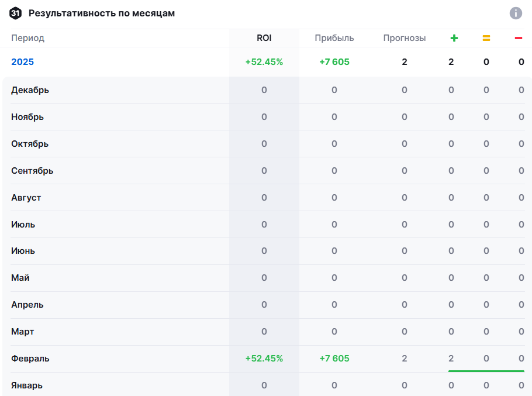Screen dimensions: 532x396
Task: Sort by the ROI column header
Action: [x=264, y=38]
